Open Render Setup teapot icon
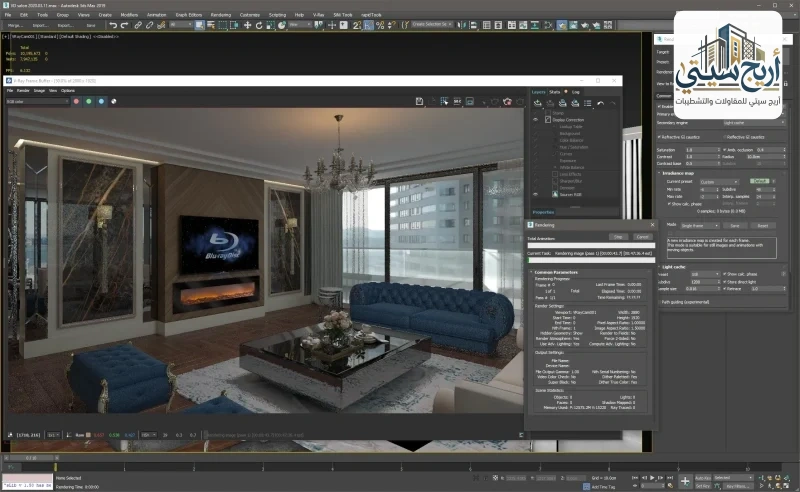Image resolution: width=800 pixels, height=492 pixels. click(x=562, y=25)
